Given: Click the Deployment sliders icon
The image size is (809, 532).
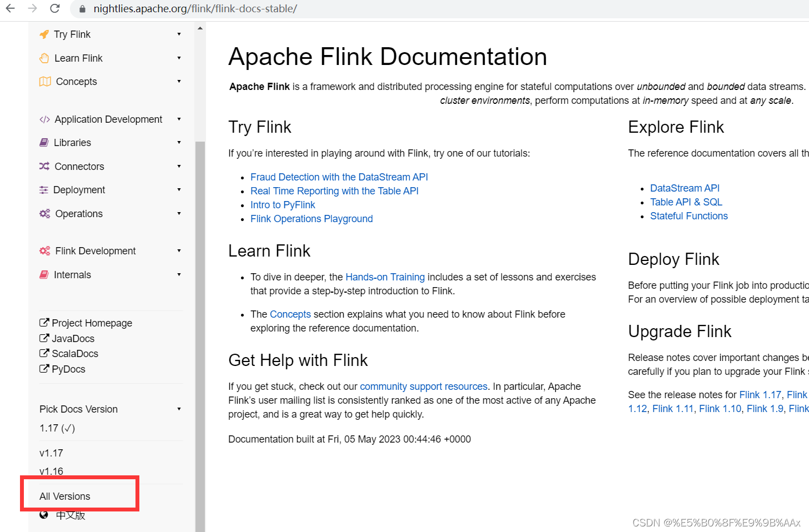Looking at the screenshot, I should click(x=44, y=189).
